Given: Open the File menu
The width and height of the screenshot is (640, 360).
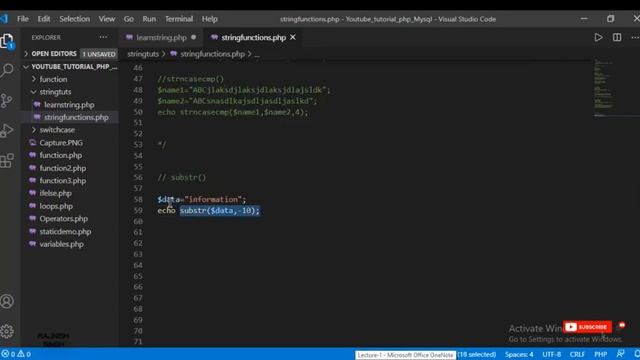Looking at the screenshot, I should tap(23, 19).
